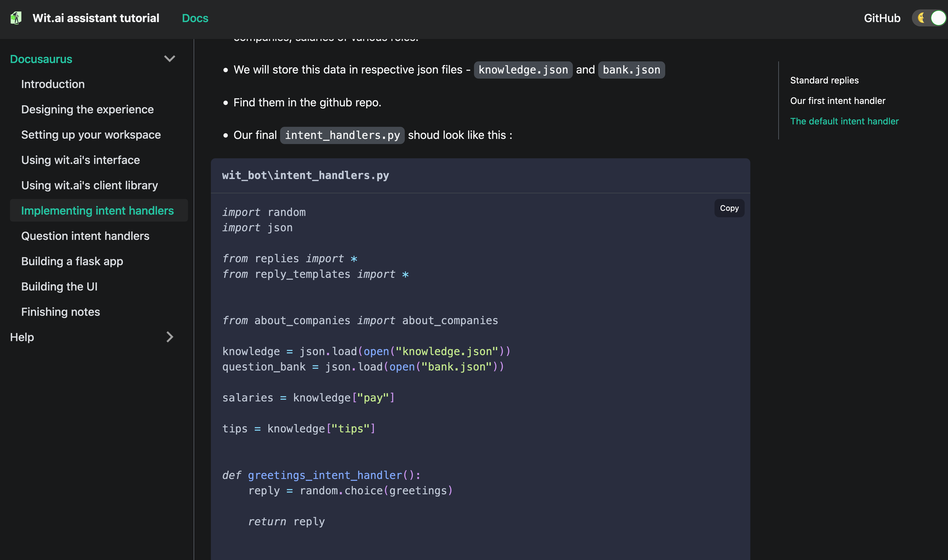The image size is (948, 560).
Task: Open the Docusaurus category label
Action: click(41, 59)
